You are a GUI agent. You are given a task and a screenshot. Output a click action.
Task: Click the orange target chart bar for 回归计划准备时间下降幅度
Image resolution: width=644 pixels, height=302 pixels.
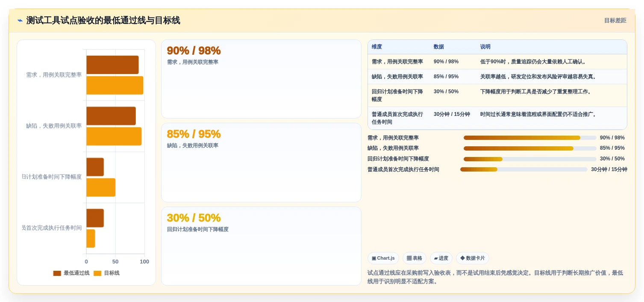101,187
